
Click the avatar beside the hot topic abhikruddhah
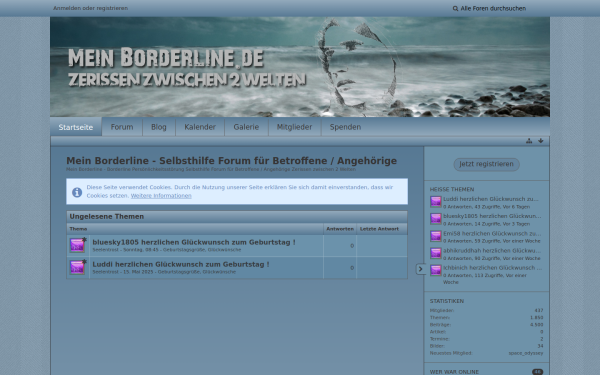point(435,253)
